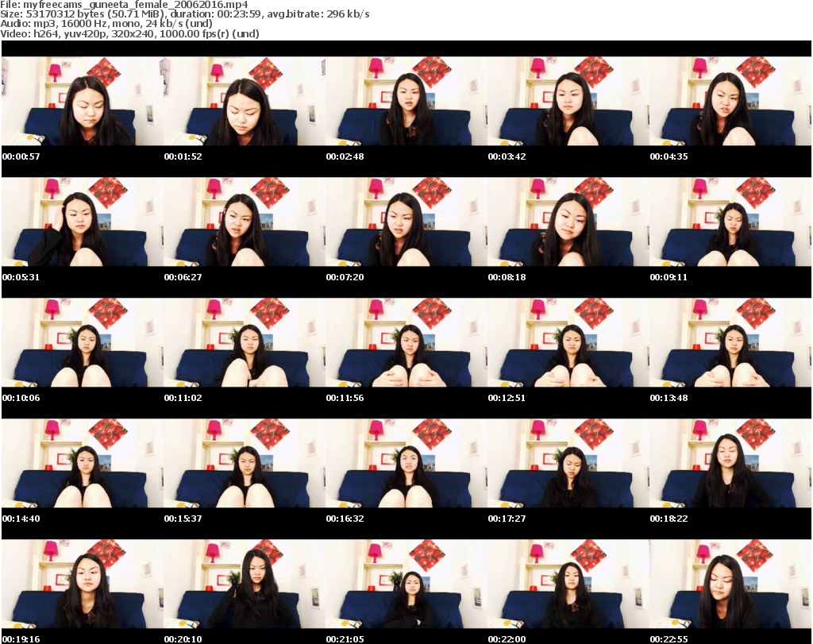This screenshot has width=813, height=644.
Task: Select the thumbnail above timestamp 00:06:27
Action: 245,222
